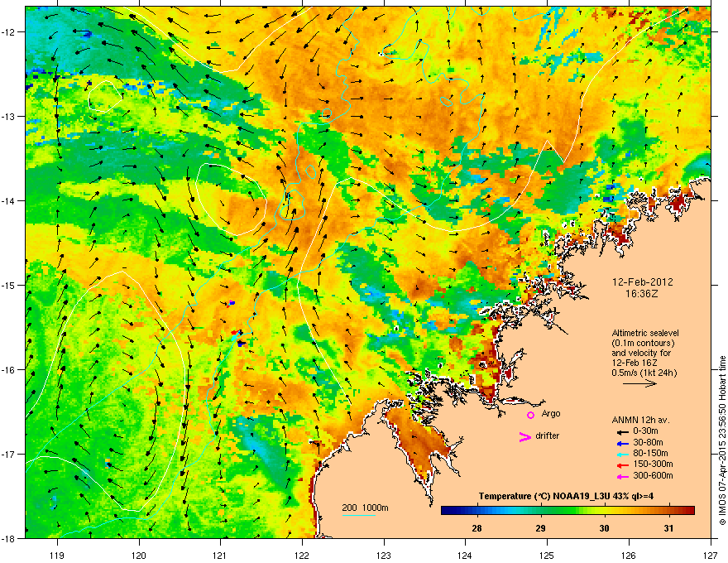Click the 'Argo' legend label

(x=551, y=413)
